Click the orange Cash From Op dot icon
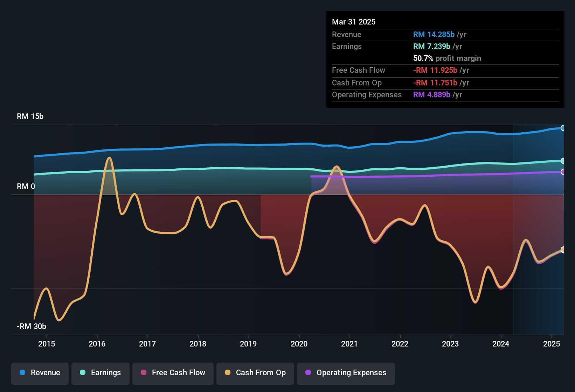This screenshot has width=575, height=392. point(228,373)
